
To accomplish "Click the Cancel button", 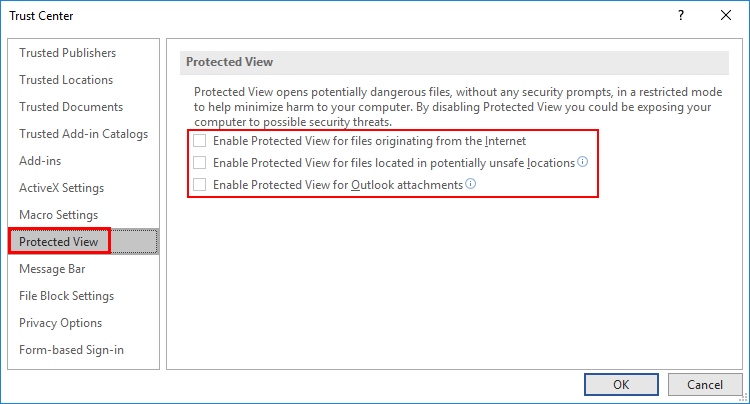I will [x=705, y=384].
